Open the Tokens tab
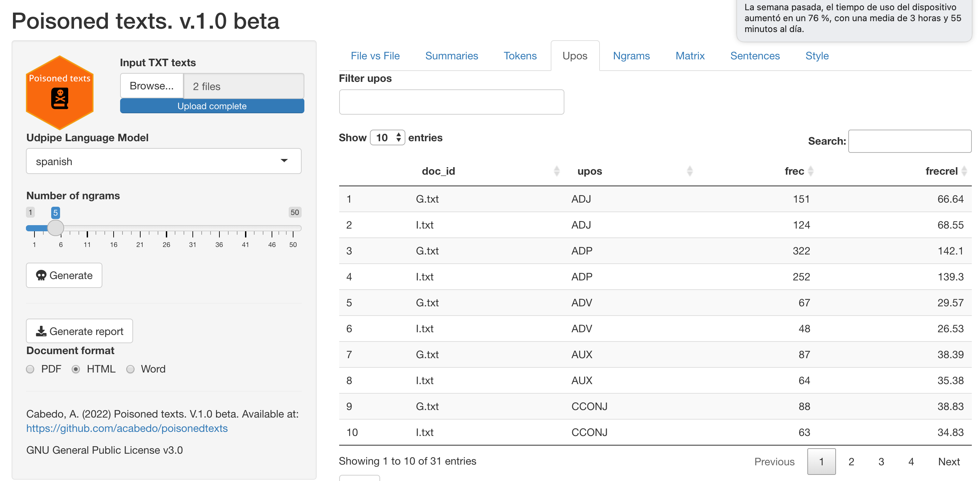The height and width of the screenshot is (481, 980). click(520, 56)
